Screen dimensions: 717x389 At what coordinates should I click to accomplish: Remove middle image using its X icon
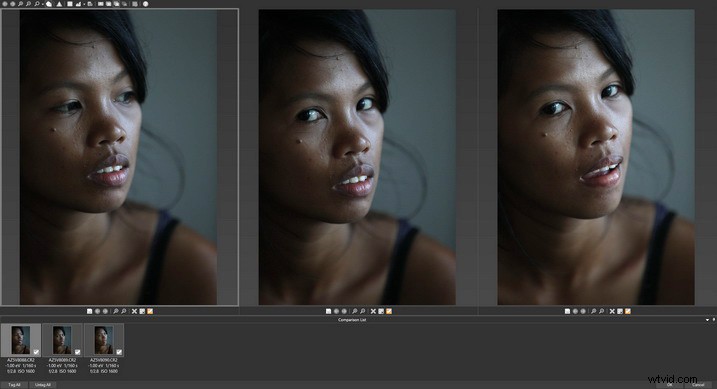pos(373,311)
